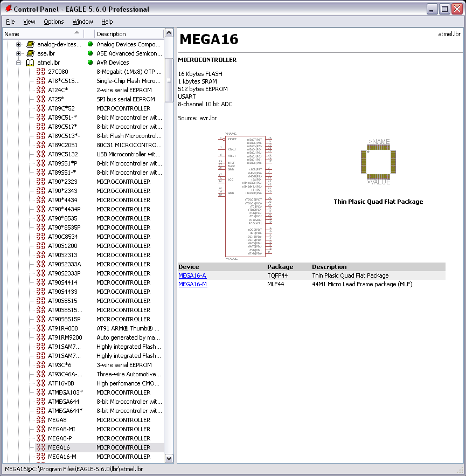Click the TQFP44 package footprint preview
The height and width of the screenshot is (476, 466).
pyautogui.click(x=378, y=162)
